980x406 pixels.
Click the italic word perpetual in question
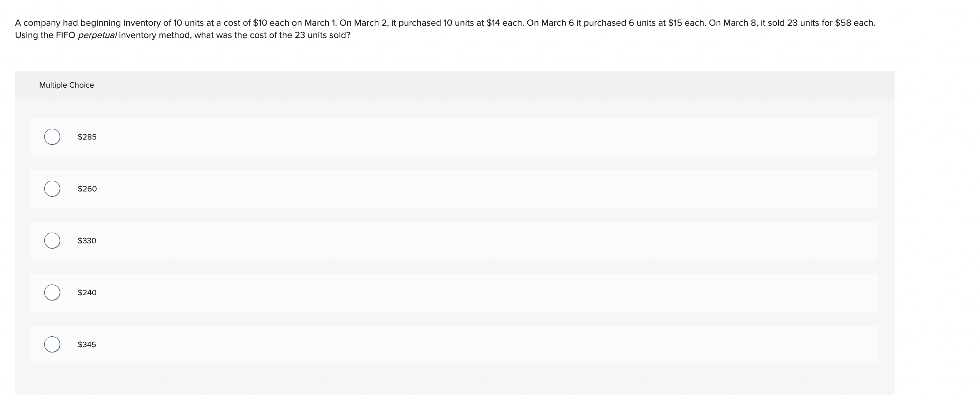[x=97, y=35]
